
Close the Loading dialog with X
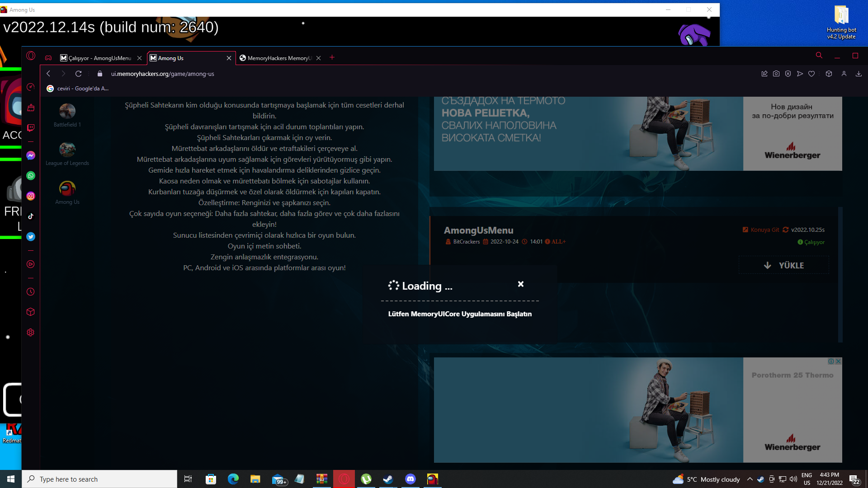521,284
